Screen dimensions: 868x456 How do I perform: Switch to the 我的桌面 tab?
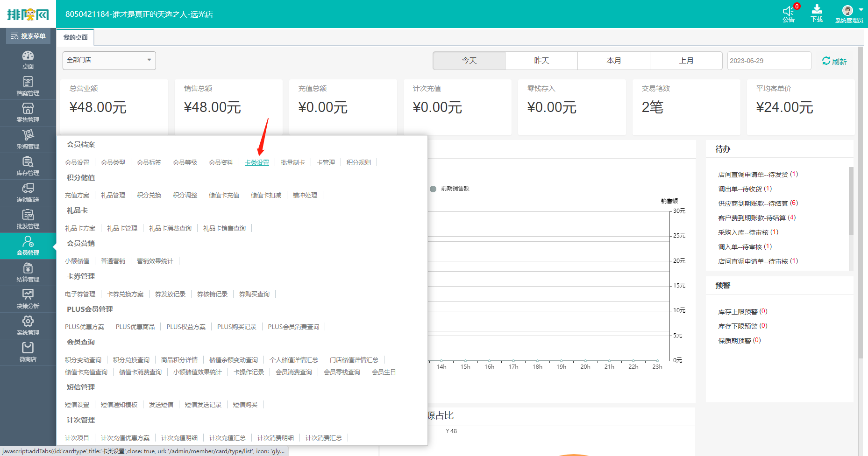(75, 37)
